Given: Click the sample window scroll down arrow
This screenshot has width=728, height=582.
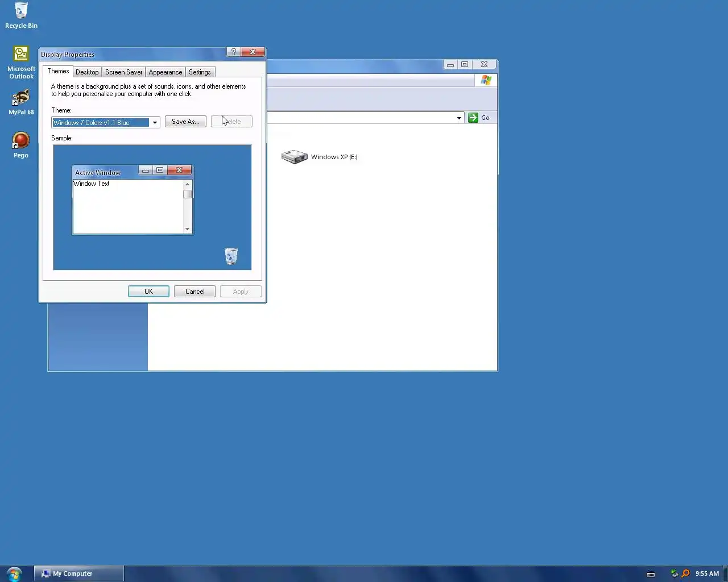Looking at the screenshot, I should 187,229.
